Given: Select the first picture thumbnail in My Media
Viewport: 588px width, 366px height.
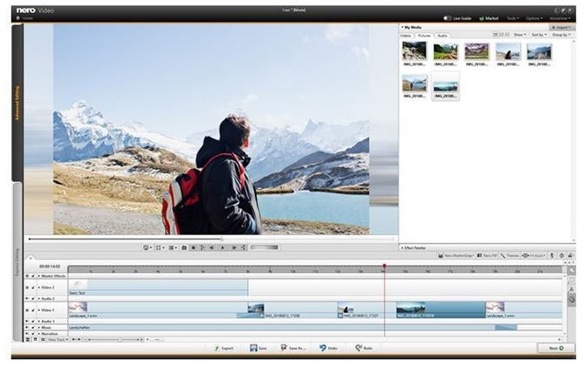Looking at the screenshot, I should click(414, 51).
